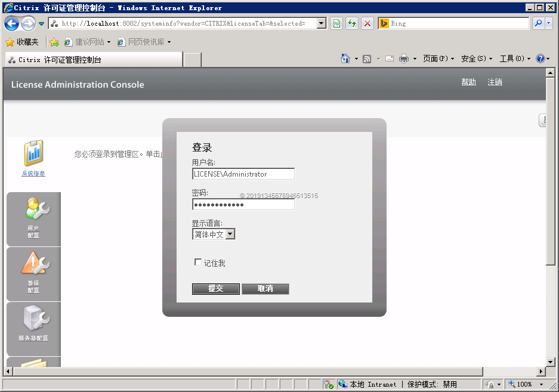Click the Print icon in command bar
559x392 pixels.
pyautogui.click(x=404, y=58)
